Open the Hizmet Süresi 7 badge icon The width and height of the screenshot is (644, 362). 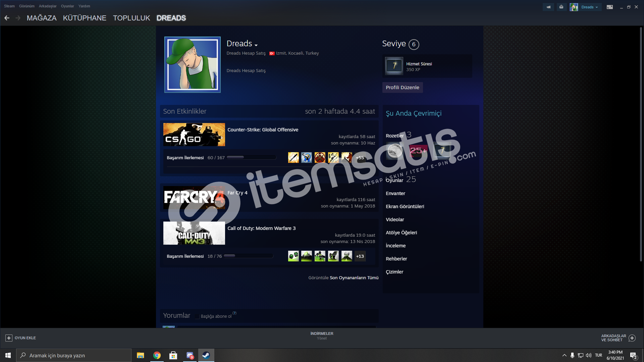click(x=394, y=66)
